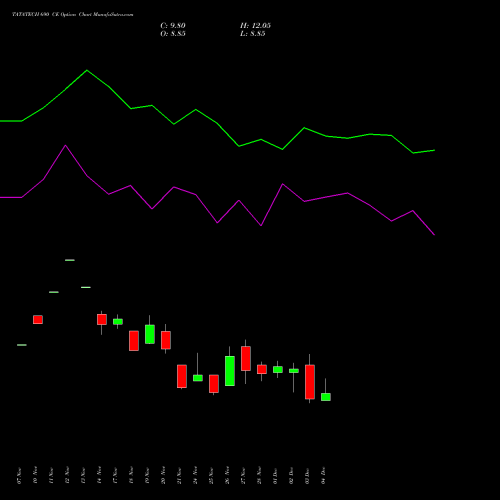Click the TATATECH 690 CE Options chart title
500x500 pixels.
click(73, 15)
